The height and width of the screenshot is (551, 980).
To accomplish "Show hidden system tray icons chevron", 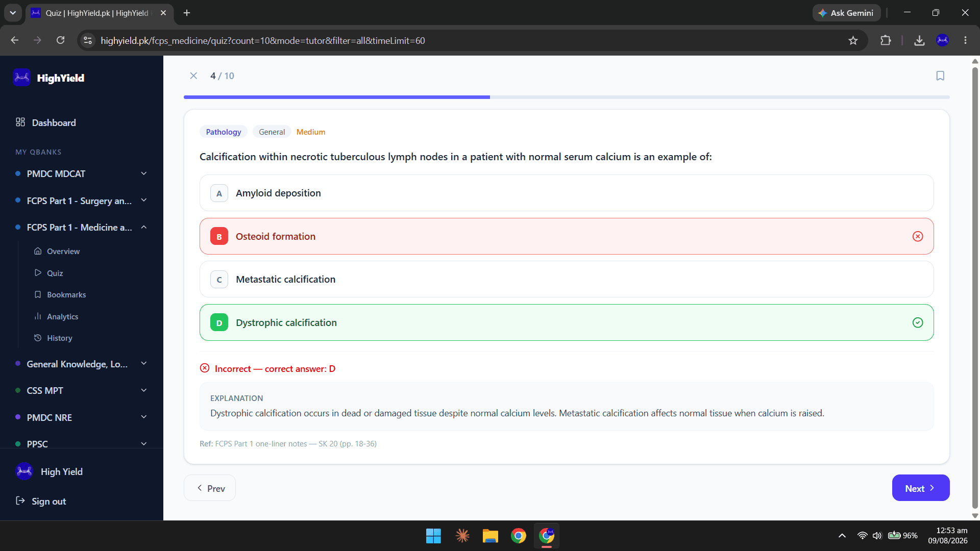I will 842,536.
